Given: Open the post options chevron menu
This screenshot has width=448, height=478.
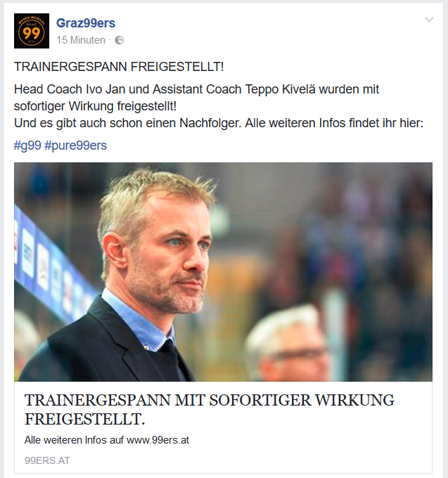Looking at the screenshot, I should (429, 20).
